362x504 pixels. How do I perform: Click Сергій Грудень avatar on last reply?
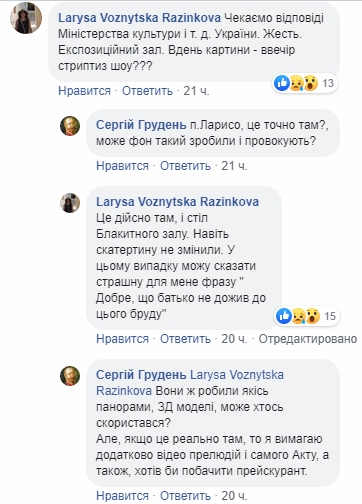[x=70, y=376]
